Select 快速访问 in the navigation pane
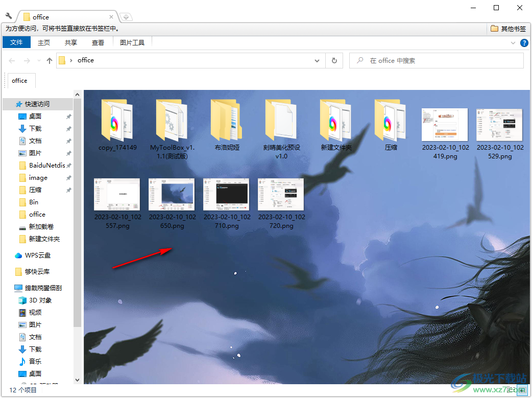532x398 pixels. click(x=37, y=104)
